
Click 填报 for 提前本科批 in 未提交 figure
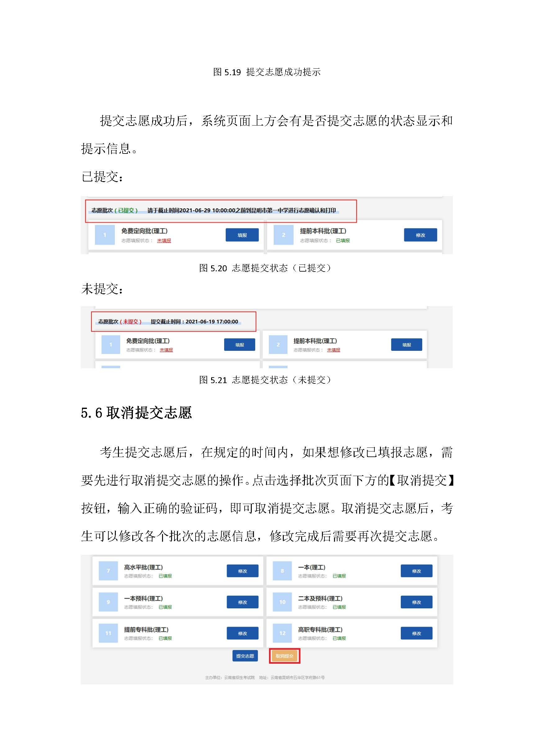(406, 344)
